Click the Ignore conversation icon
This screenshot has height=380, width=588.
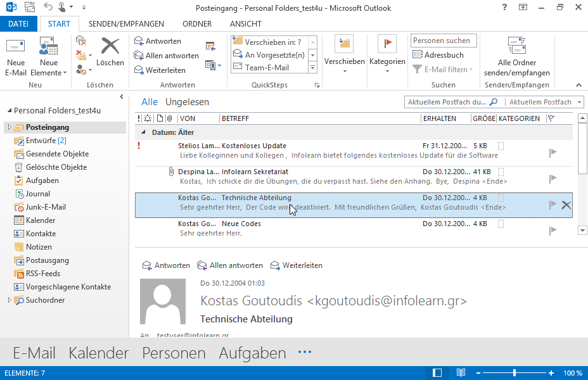[x=81, y=41]
